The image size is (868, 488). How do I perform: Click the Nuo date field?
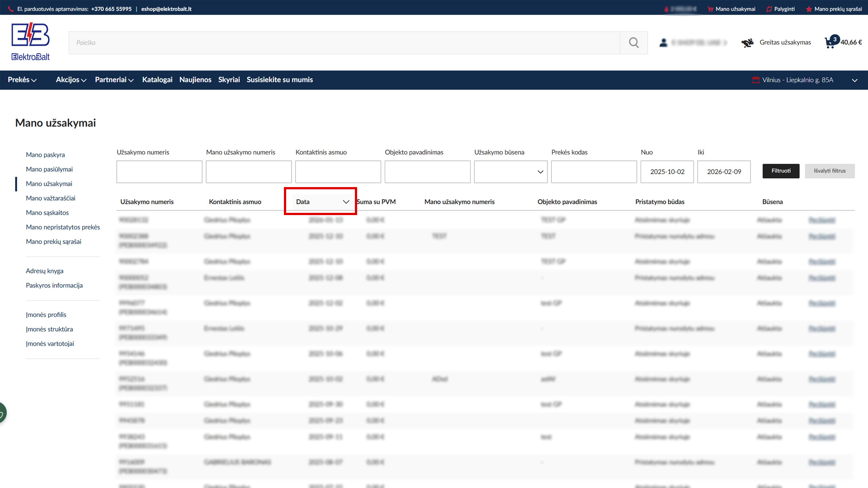point(667,172)
